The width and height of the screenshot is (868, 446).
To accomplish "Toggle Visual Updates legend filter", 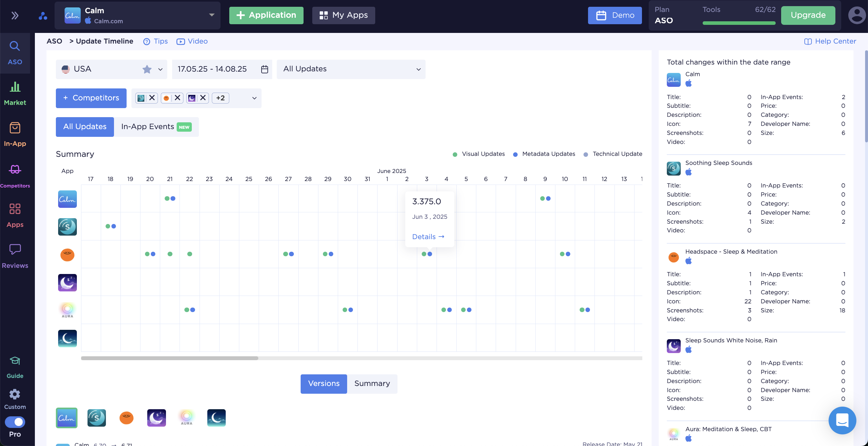I will 479,154.
